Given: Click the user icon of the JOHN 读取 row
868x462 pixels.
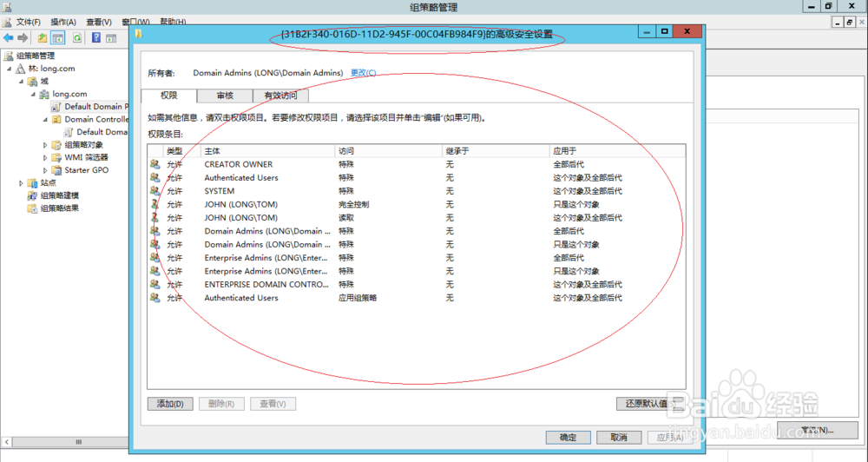Looking at the screenshot, I should 155,217.
